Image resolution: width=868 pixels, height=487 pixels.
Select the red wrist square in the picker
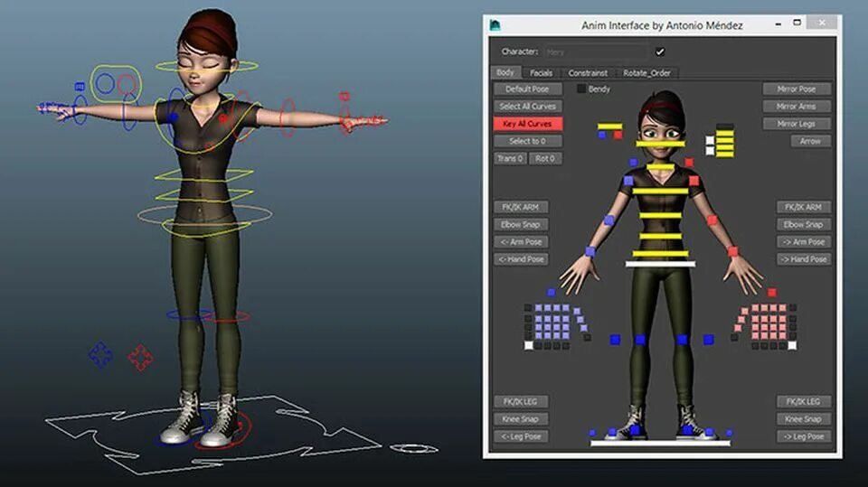733,252
